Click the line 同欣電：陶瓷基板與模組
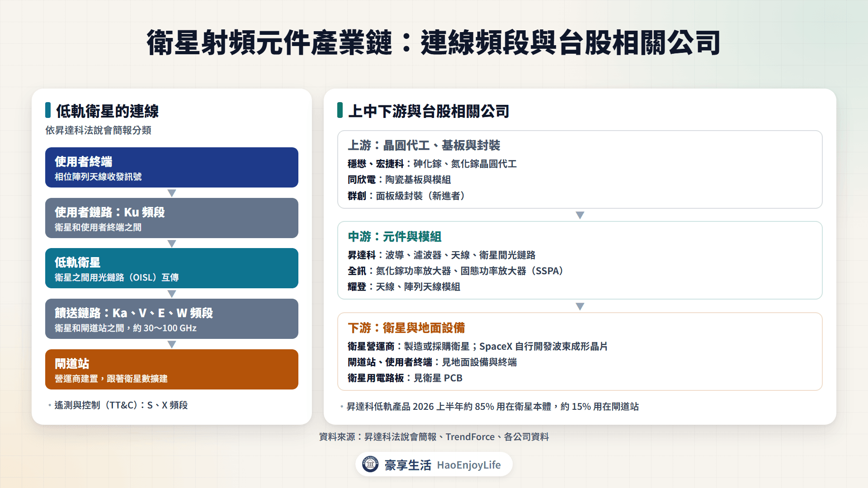The height and width of the screenshot is (488, 868). tap(399, 179)
